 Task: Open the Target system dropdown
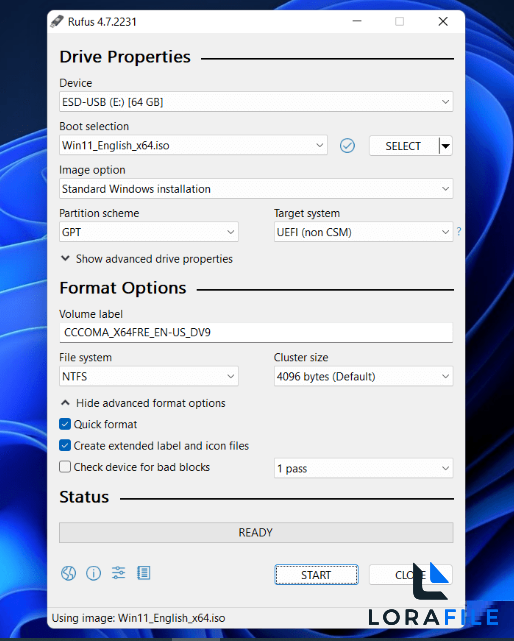point(363,232)
